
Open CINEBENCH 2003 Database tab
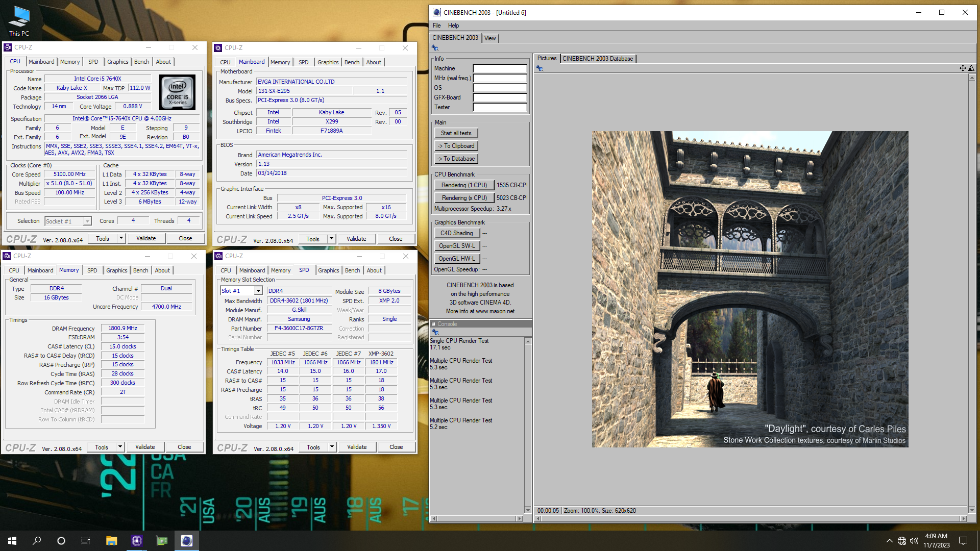598,59
